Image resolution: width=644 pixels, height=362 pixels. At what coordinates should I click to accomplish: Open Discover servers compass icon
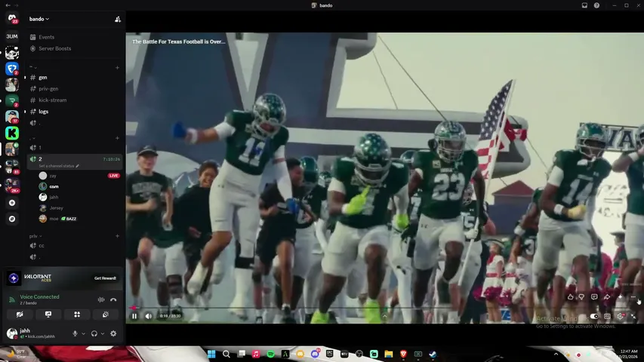point(12,219)
